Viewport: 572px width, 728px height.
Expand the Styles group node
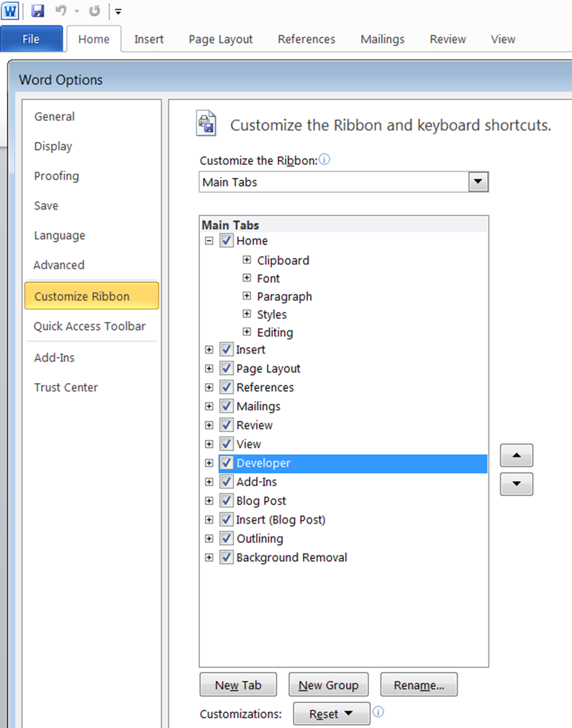[247, 314]
